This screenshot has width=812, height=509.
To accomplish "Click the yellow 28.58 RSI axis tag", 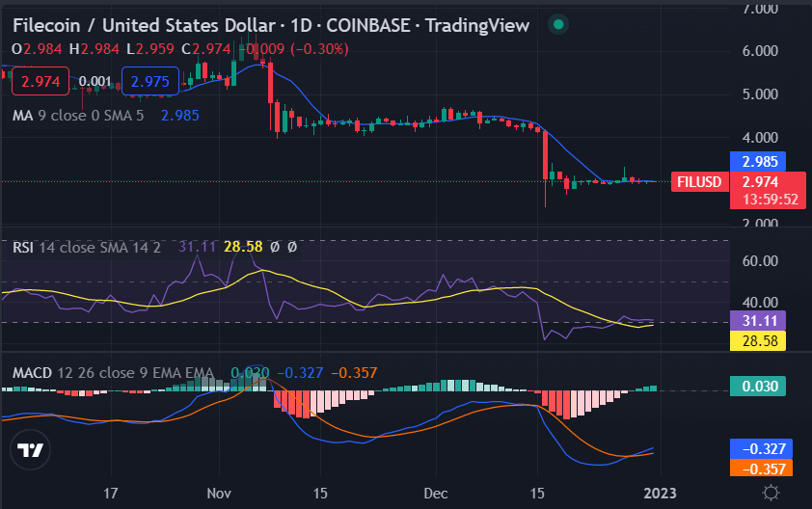I will coord(758,340).
